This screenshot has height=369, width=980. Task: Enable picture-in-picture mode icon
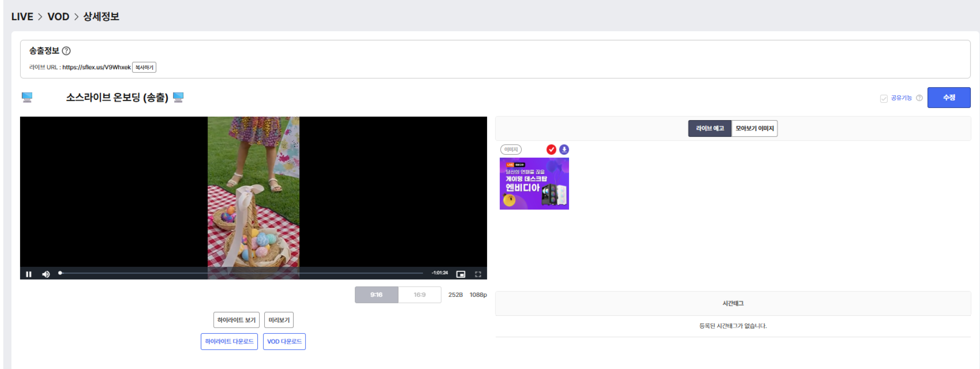(460, 274)
